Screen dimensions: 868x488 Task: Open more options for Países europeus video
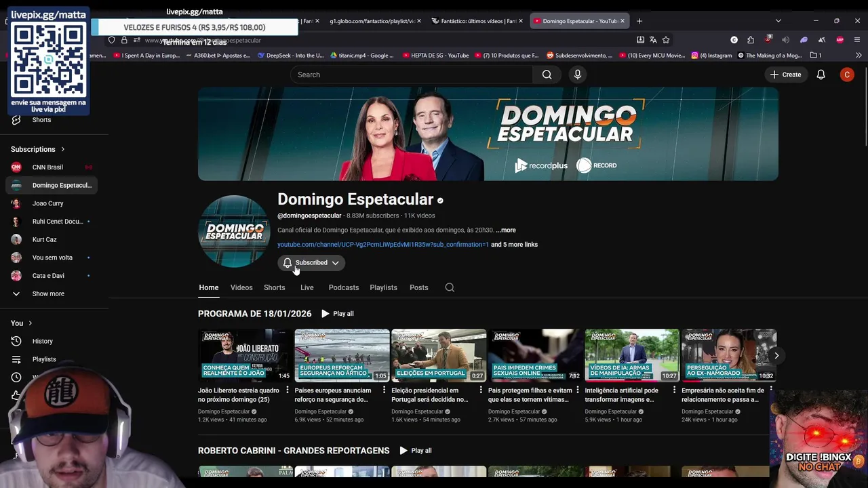pyautogui.click(x=384, y=390)
